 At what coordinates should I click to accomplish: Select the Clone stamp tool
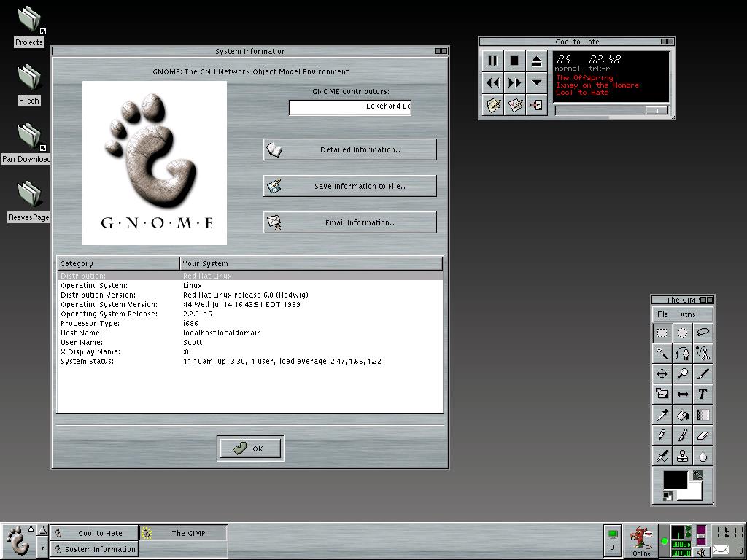coord(682,456)
